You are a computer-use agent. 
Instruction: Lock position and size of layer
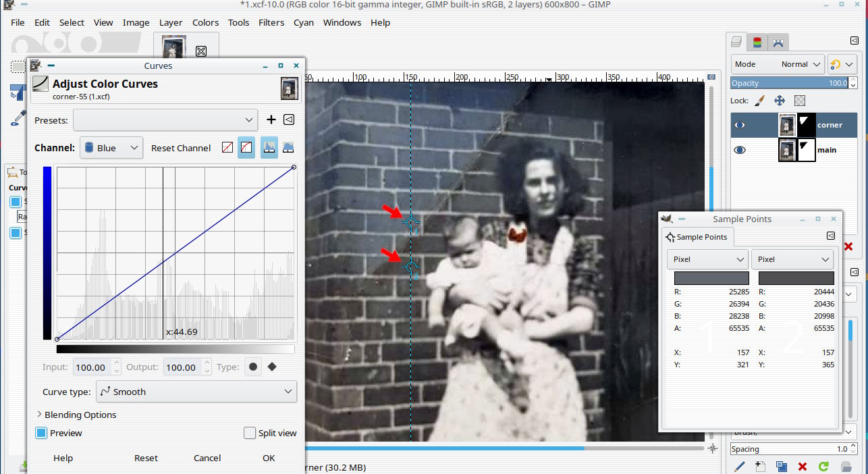point(779,101)
